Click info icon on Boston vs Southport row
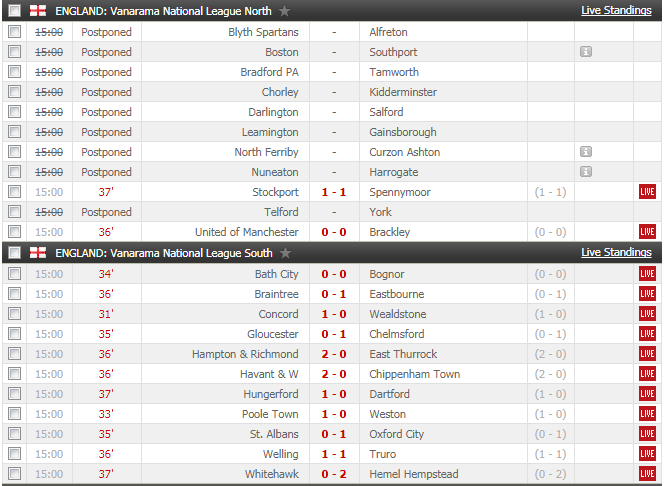 point(586,52)
